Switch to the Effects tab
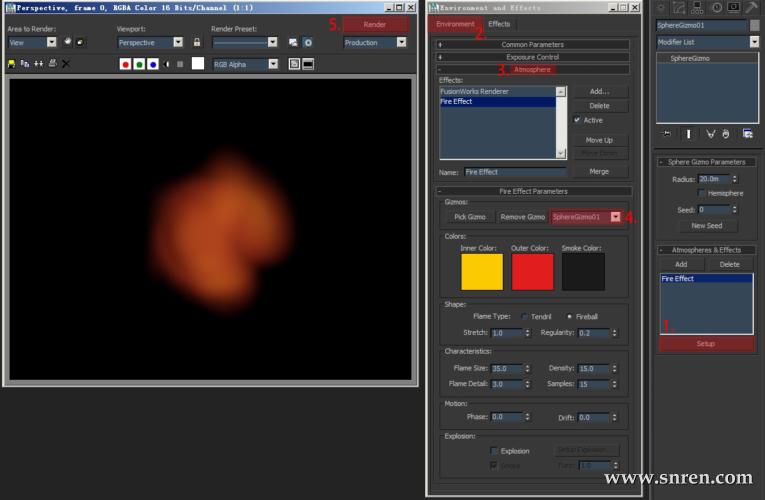765x500 pixels. tap(498, 24)
